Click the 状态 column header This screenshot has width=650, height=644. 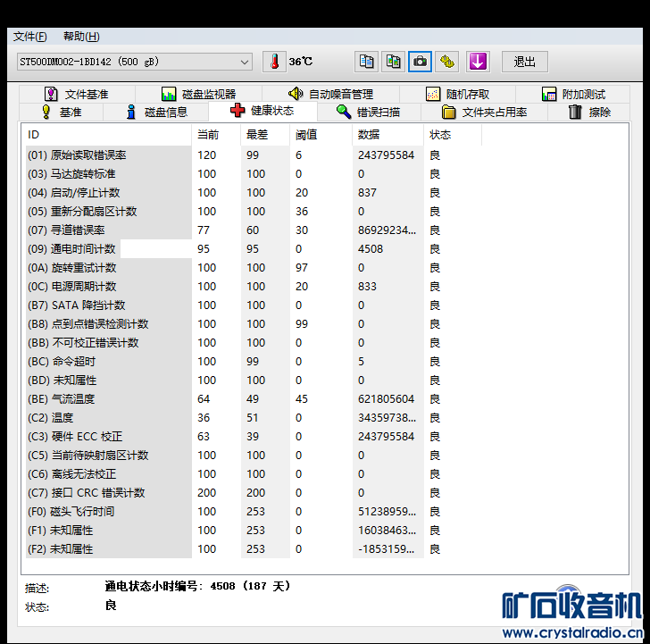coord(453,135)
